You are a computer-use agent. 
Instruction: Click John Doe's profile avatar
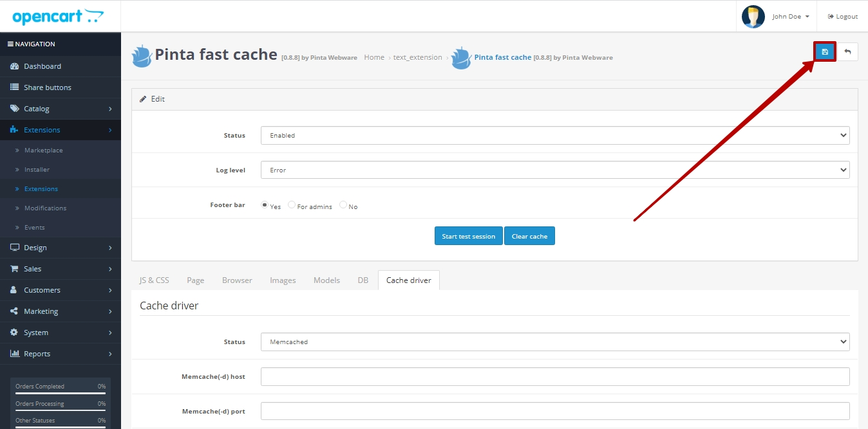point(753,16)
